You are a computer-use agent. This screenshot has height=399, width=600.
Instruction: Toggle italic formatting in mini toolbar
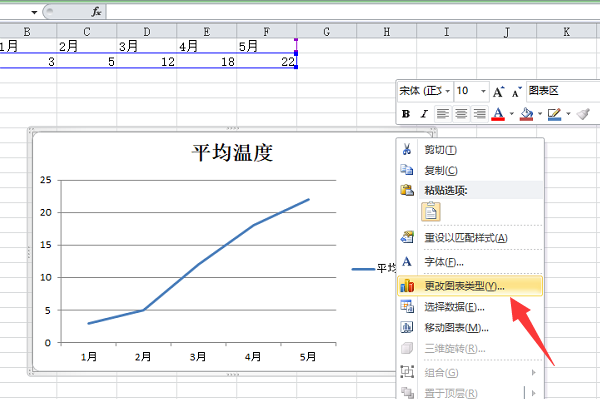[x=424, y=114]
